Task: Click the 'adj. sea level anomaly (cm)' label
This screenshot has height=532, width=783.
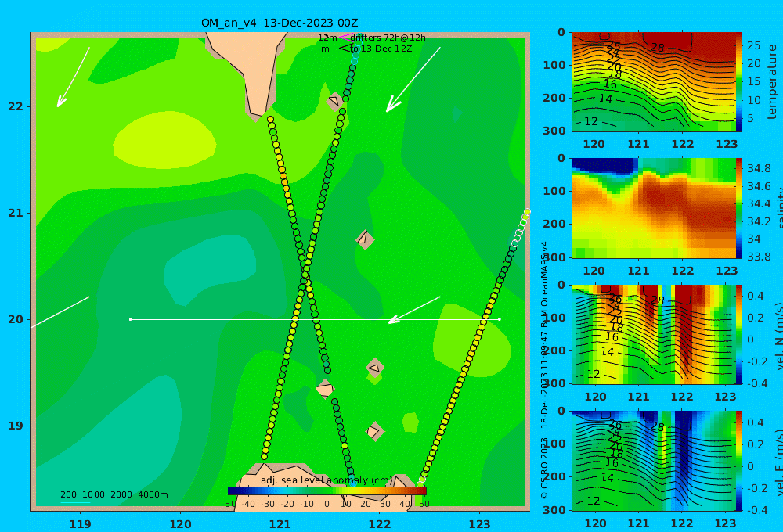Action: [327, 480]
